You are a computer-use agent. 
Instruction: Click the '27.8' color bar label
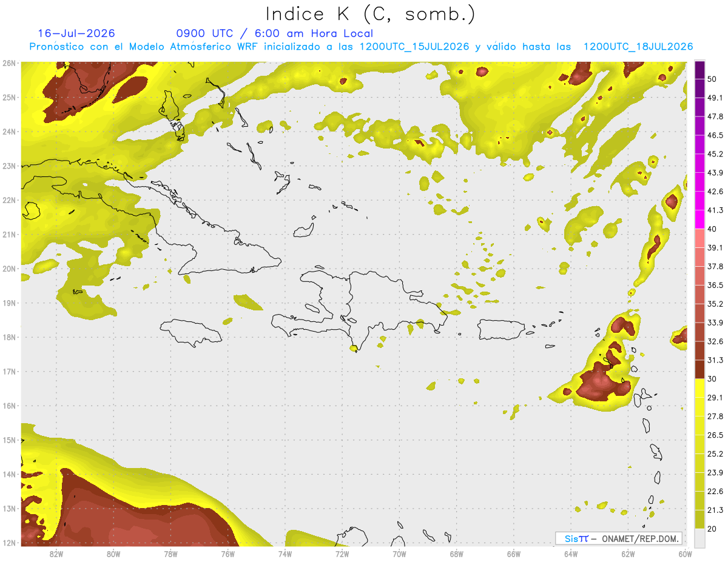(x=715, y=416)
